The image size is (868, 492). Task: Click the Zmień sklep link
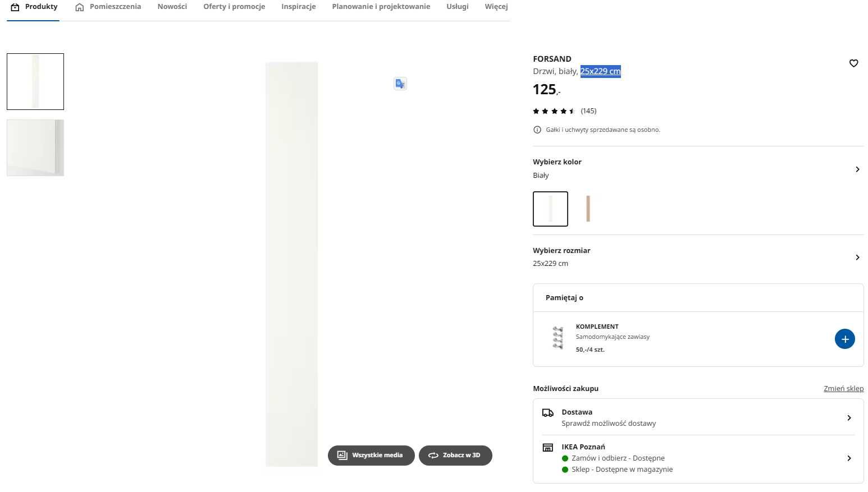(x=843, y=389)
